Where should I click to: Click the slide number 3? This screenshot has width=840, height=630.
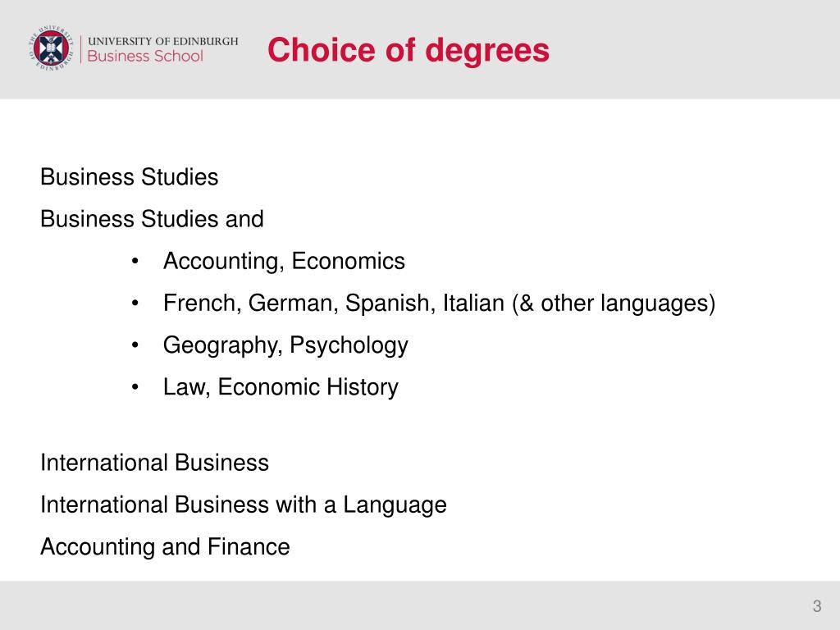[816, 606]
